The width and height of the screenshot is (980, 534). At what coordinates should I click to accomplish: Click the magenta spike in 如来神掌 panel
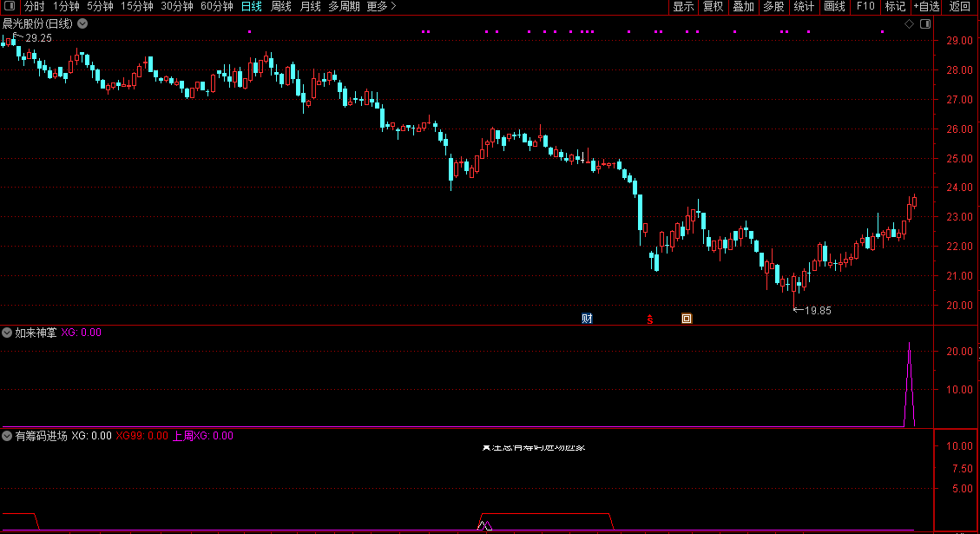click(910, 385)
